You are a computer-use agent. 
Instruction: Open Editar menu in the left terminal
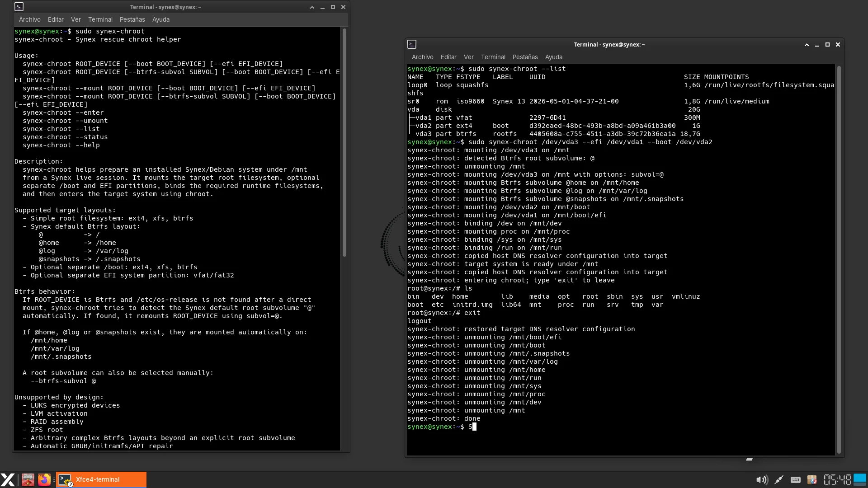pyautogui.click(x=56, y=19)
